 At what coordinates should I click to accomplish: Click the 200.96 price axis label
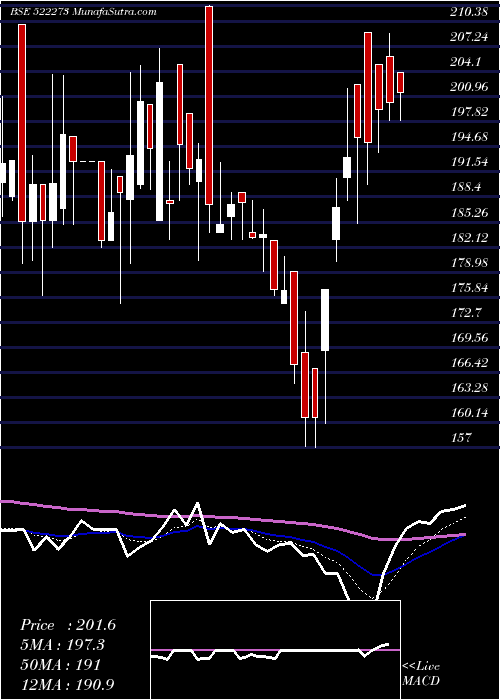click(x=469, y=87)
